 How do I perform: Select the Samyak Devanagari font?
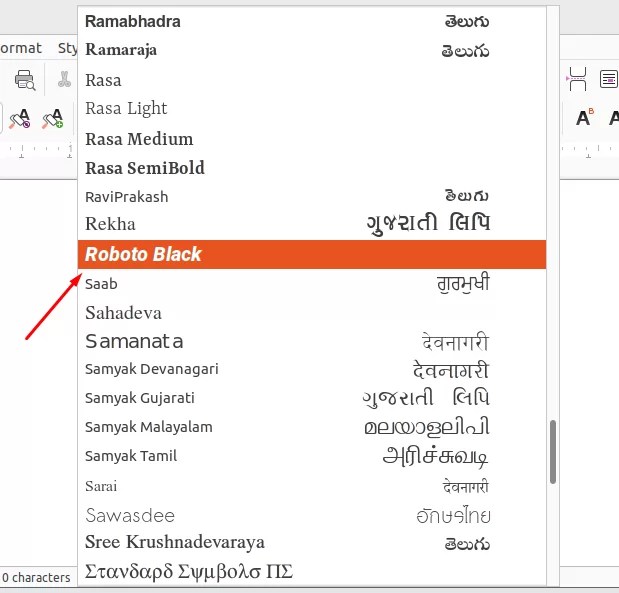(312, 370)
